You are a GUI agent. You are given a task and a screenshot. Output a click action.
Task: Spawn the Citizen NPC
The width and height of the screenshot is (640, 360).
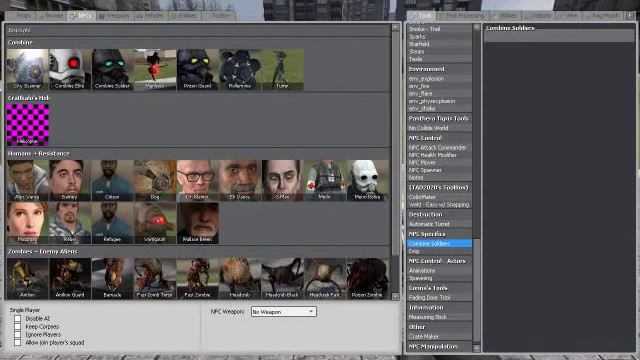(x=112, y=180)
